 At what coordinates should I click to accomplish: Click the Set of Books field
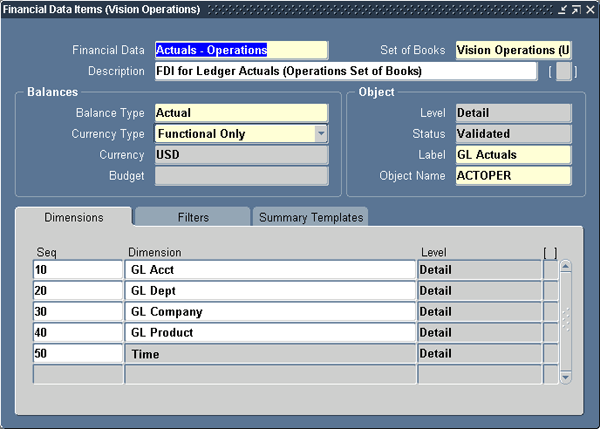(x=513, y=50)
